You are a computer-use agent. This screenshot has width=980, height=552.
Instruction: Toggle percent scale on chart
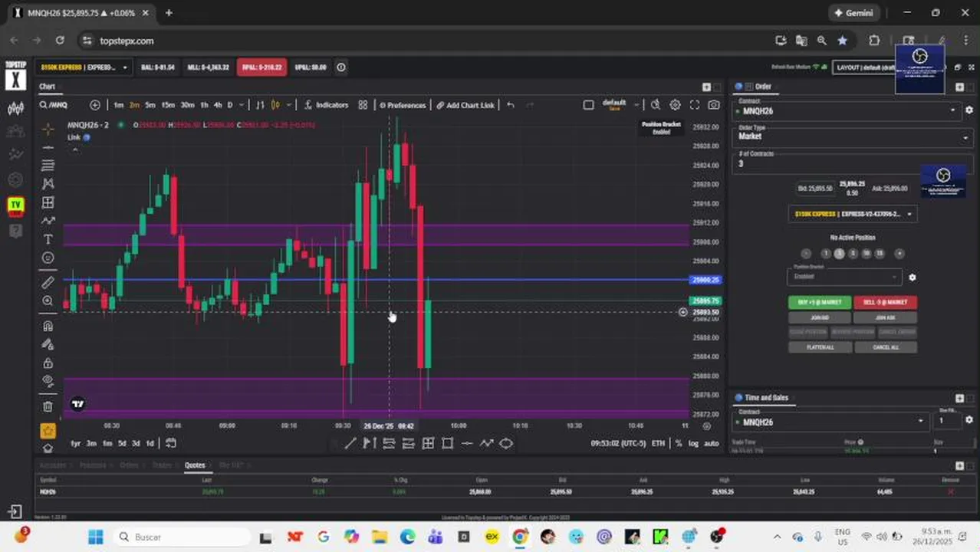(678, 443)
